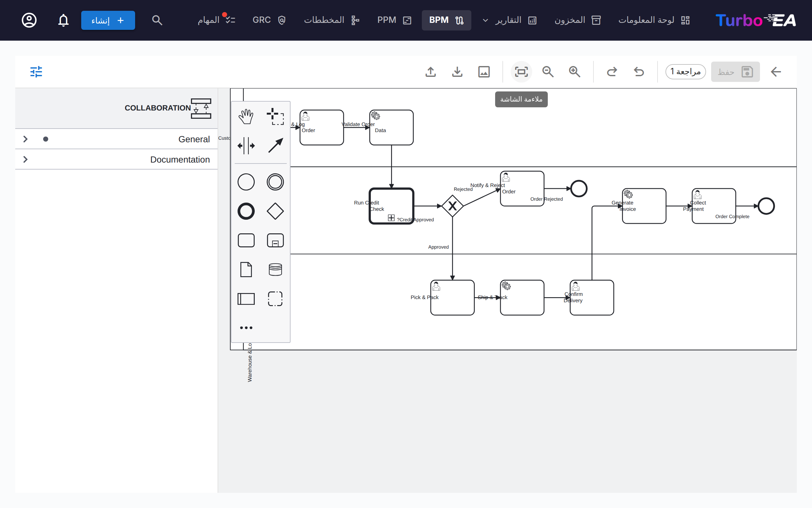
Task: Undo the last diagram change
Action: 638,71
